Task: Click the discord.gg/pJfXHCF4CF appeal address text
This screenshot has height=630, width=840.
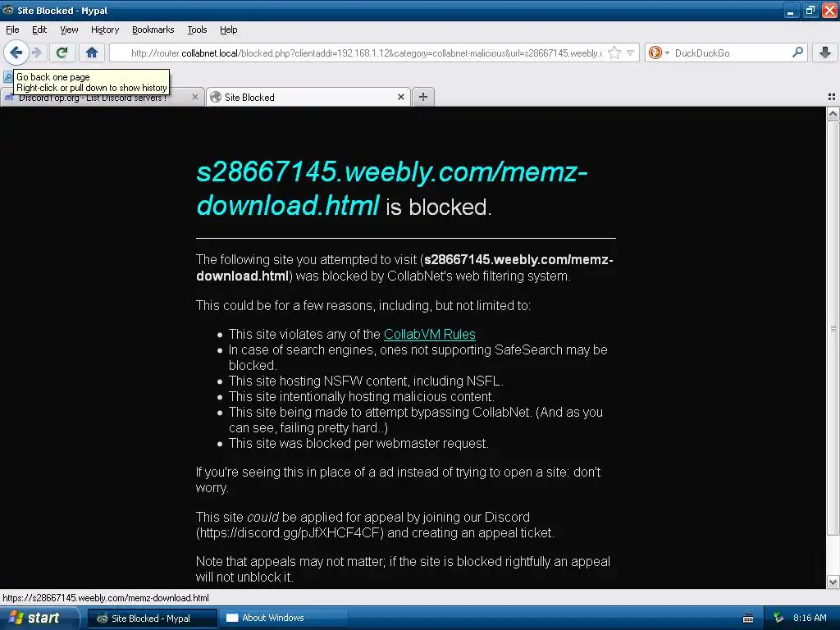Action: tap(290, 533)
